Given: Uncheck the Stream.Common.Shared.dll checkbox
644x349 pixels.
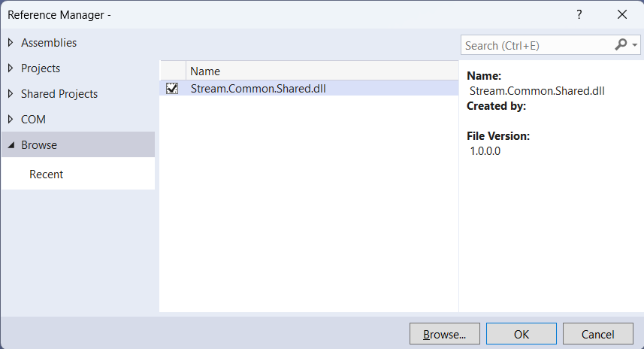Looking at the screenshot, I should (172, 89).
